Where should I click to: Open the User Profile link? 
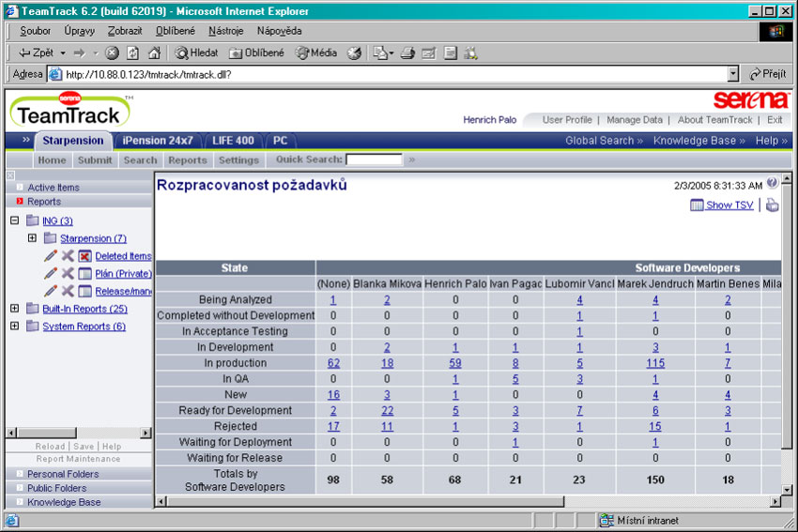(567, 120)
